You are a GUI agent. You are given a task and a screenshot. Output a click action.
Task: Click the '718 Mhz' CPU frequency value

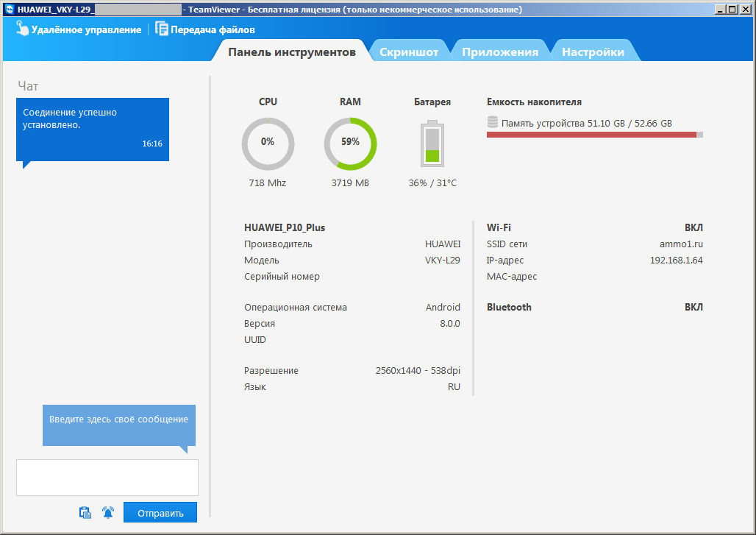[x=268, y=183]
